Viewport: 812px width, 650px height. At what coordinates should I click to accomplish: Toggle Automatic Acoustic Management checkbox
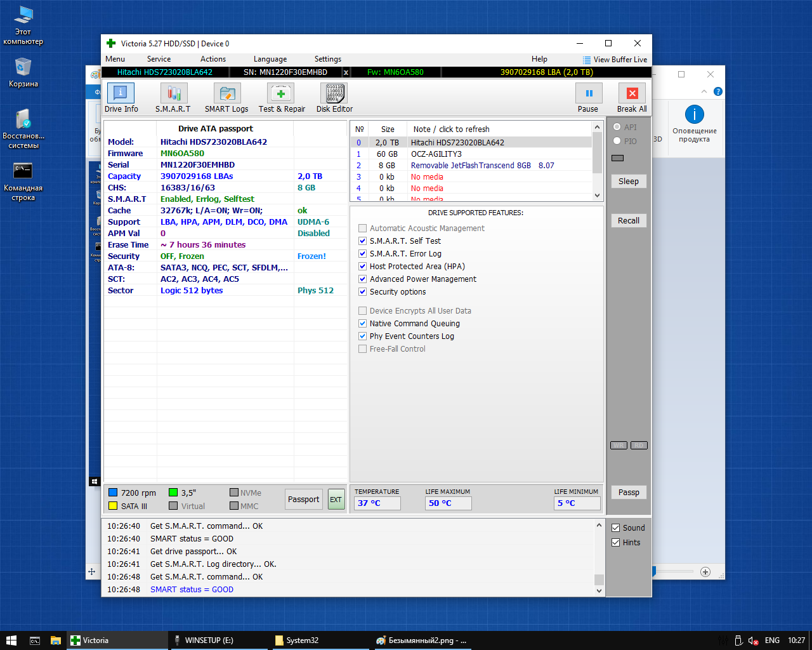363,228
